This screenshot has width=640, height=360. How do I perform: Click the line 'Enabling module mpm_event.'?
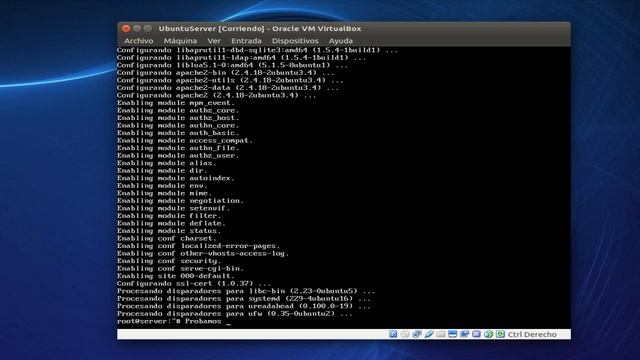176,103
